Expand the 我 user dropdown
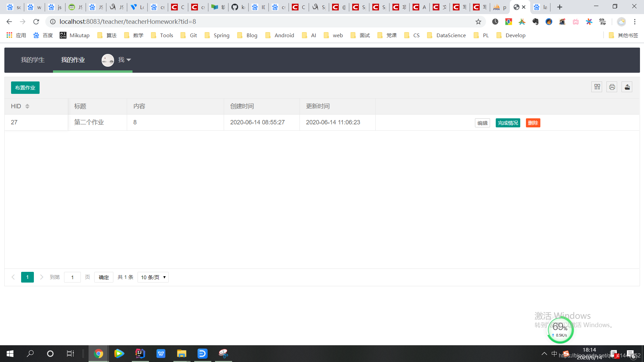Viewport: 644px width, 362px height. click(124, 60)
